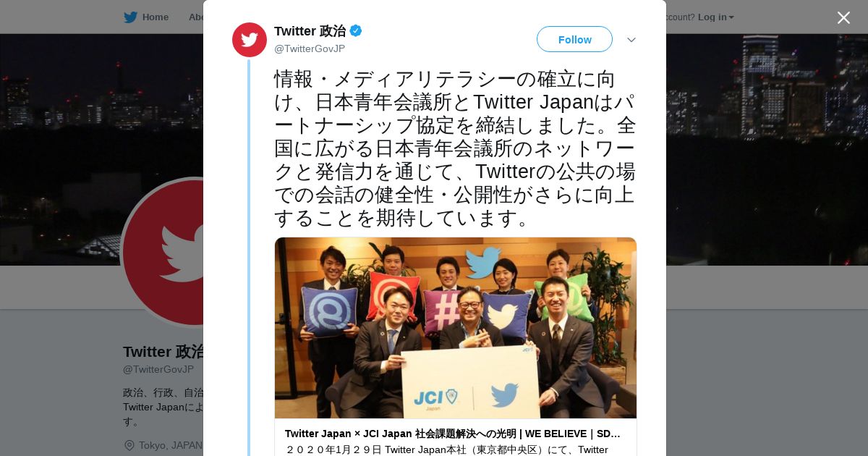Click the red Twitter 政治 avatar in the tweet

[250, 40]
